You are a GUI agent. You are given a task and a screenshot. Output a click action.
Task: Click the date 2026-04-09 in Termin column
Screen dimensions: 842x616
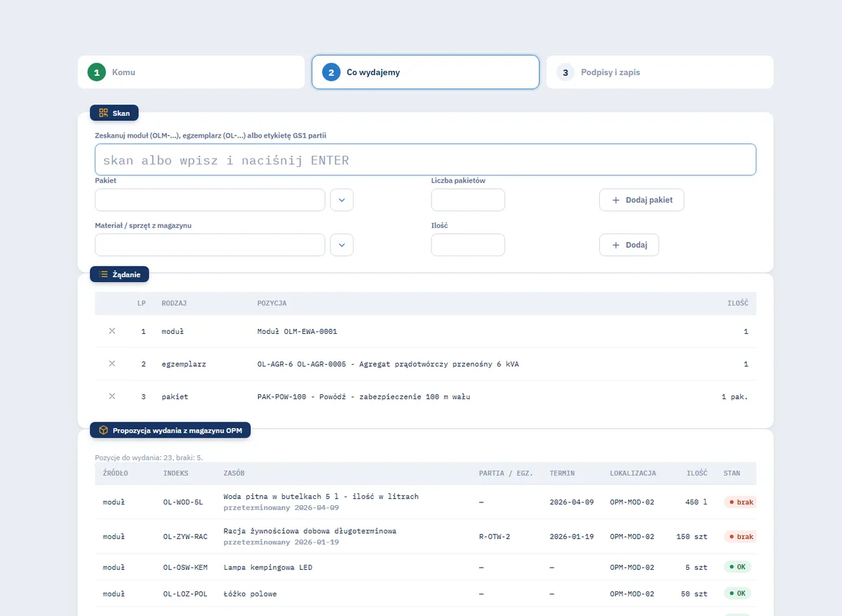(x=572, y=502)
